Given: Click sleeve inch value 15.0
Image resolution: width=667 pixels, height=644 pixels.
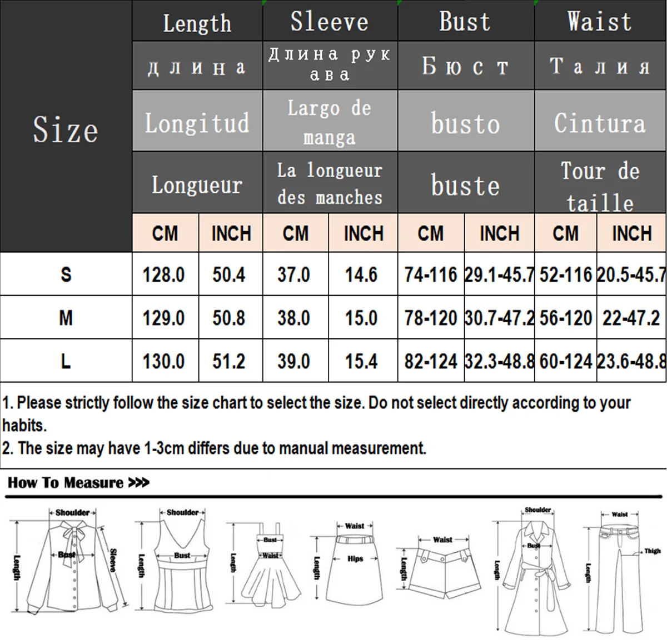Looking at the screenshot, I should coord(361,317).
